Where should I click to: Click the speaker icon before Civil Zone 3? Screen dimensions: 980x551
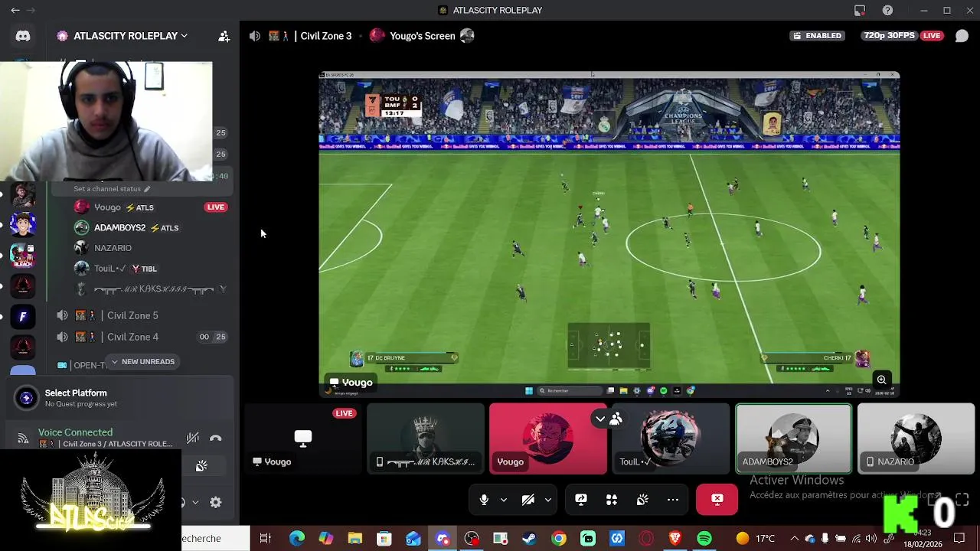(255, 36)
